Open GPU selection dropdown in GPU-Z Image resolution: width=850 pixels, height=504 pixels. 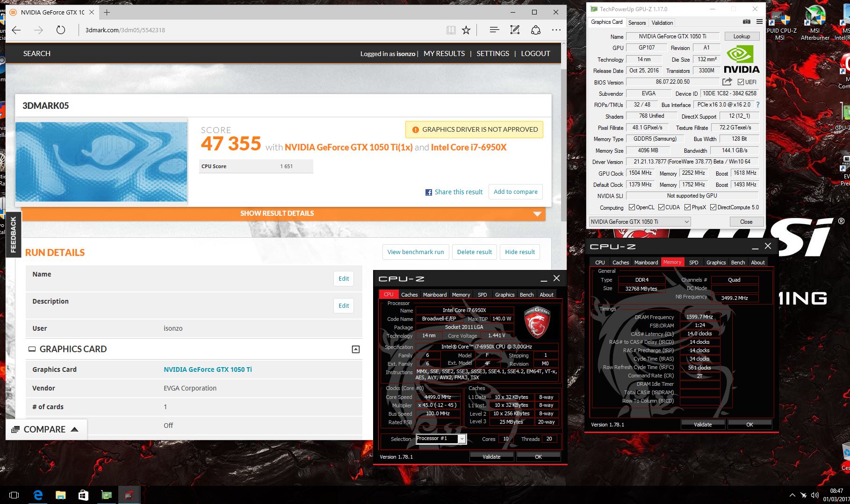639,222
